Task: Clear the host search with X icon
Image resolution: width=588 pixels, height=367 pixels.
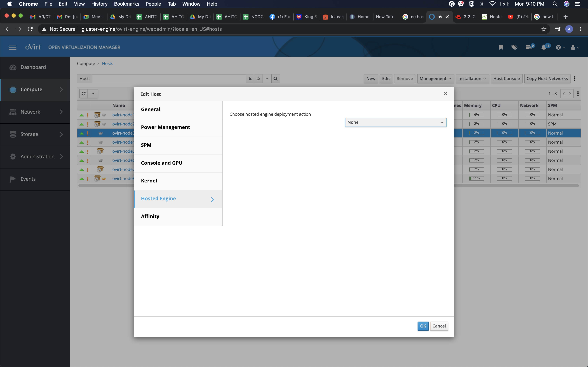Action: pos(250,79)
